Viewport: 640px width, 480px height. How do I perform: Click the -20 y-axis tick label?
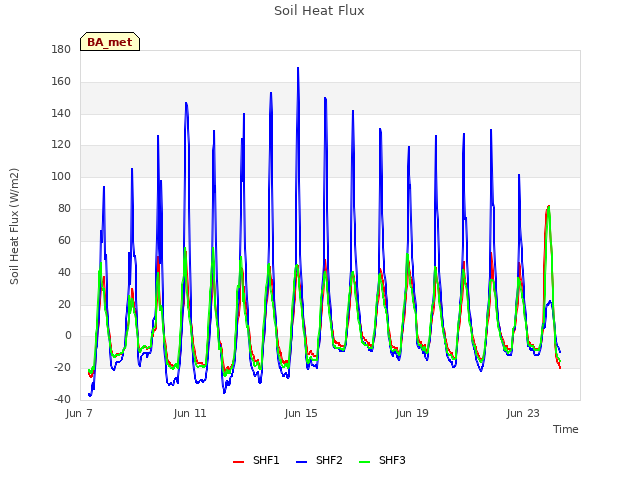(62, 367)
